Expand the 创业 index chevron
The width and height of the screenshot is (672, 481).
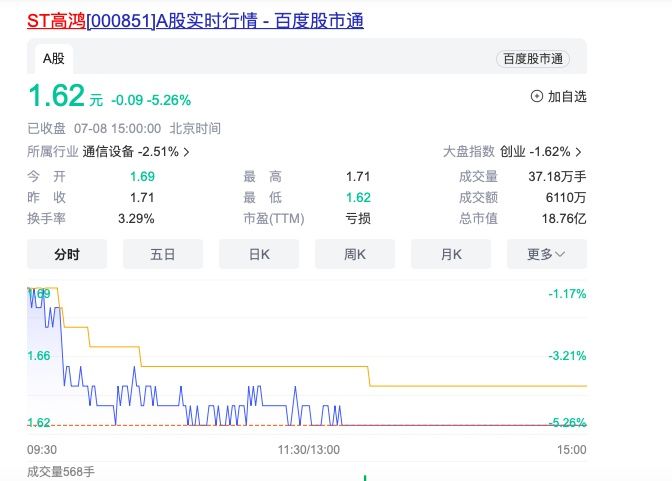579,152
